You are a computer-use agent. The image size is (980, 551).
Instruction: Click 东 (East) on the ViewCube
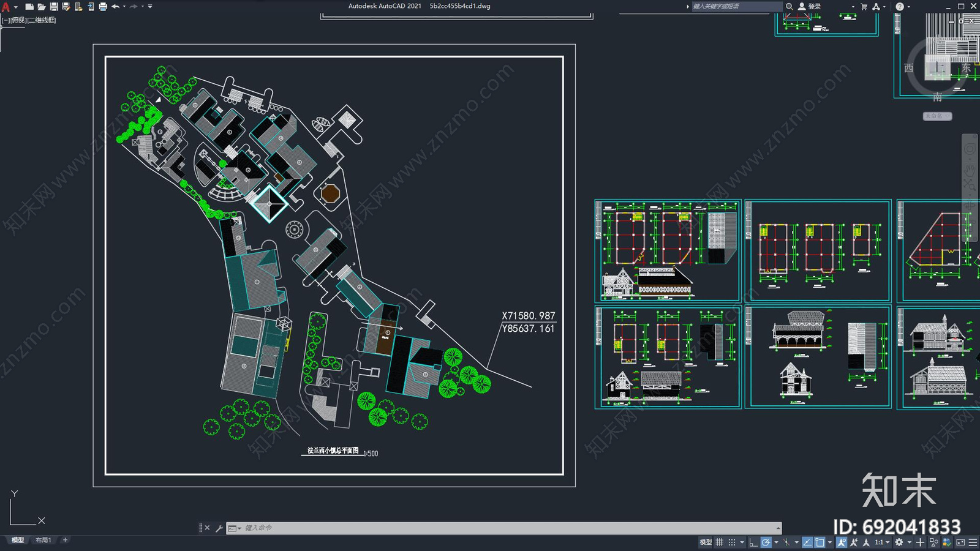(966, 68)
